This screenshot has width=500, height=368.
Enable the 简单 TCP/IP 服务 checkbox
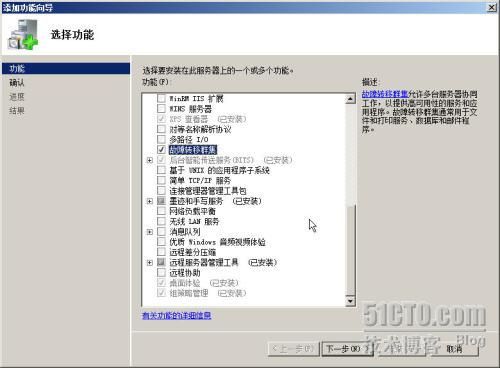pyautogui.click(x=161, y=180)
